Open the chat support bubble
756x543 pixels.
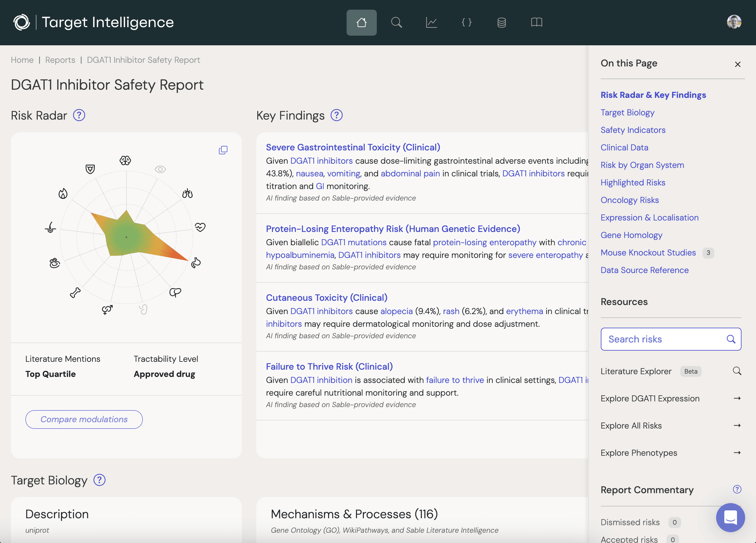731,518
